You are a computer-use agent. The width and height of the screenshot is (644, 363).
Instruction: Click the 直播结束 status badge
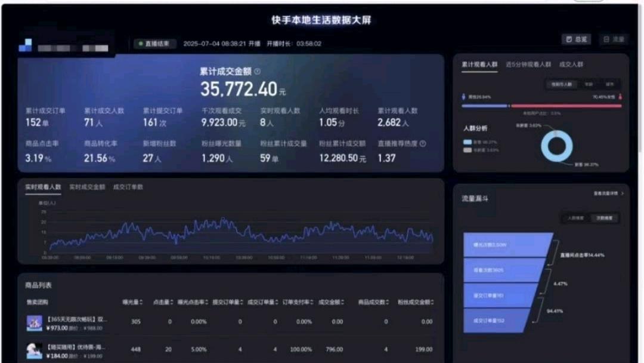[x=154, y=44]
